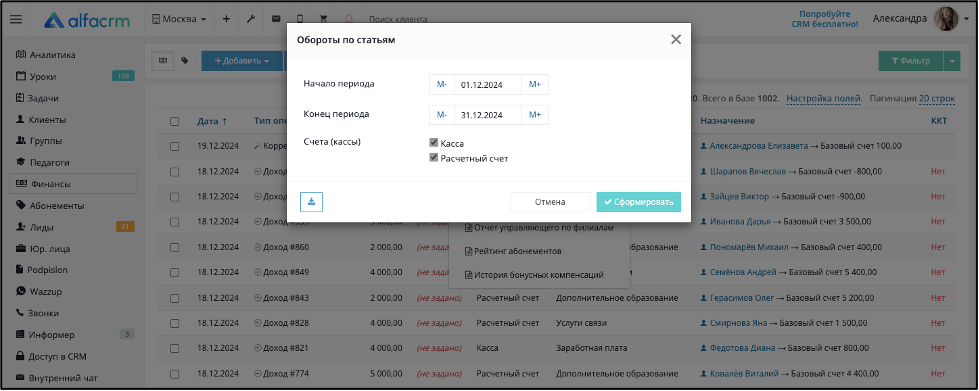The image size is (979, 391).
Task: Click the Сформировать button
Action: click(x=638, y=202)
